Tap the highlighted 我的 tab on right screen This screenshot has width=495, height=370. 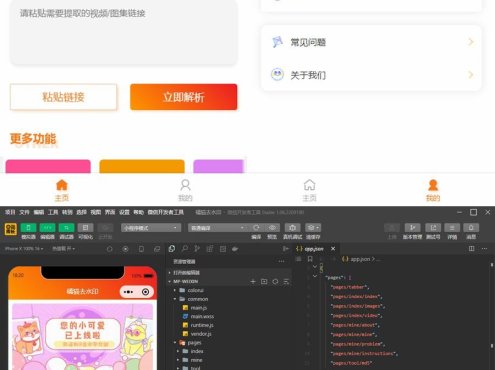pos(433,190)
